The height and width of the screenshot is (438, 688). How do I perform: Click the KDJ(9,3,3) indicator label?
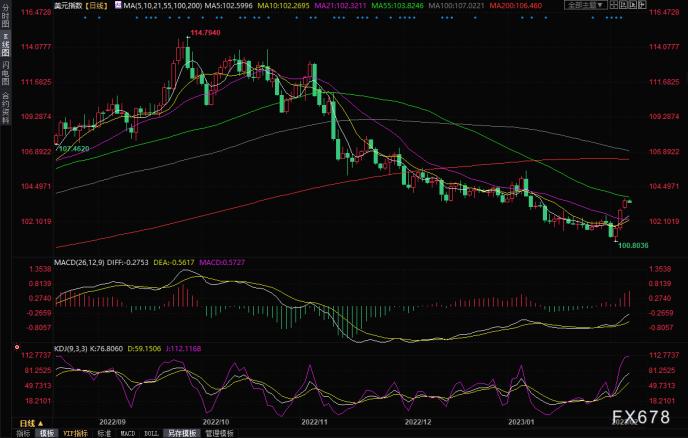[71, 349]
